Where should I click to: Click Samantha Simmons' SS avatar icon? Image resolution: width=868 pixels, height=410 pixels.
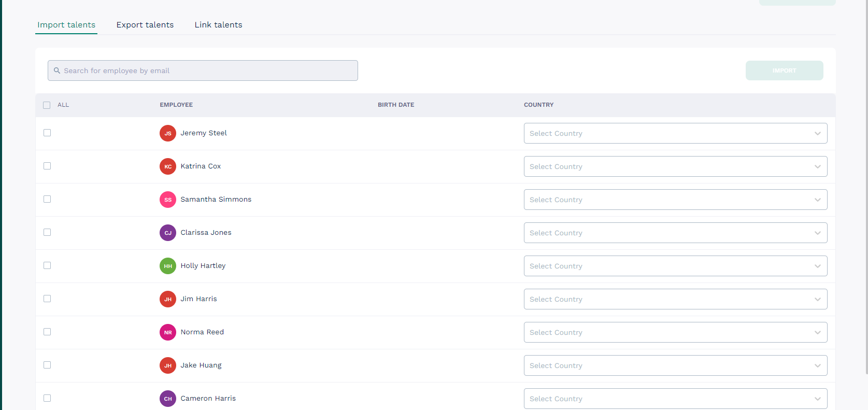tap(168, 200)
